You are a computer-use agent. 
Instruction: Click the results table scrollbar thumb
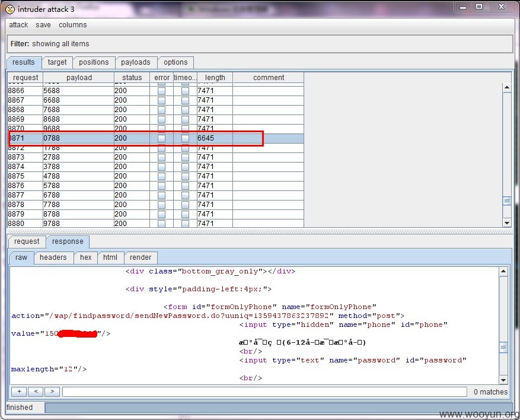[x=507, y=201]
